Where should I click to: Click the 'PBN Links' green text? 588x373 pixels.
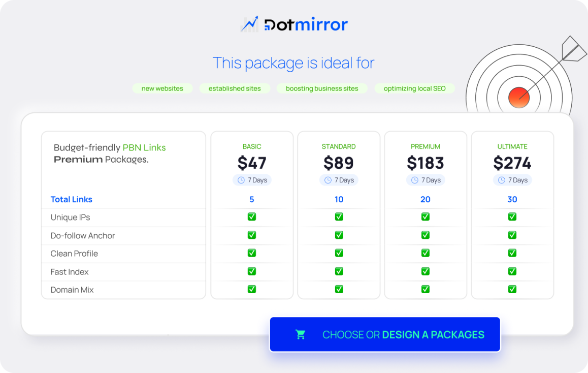144,147
